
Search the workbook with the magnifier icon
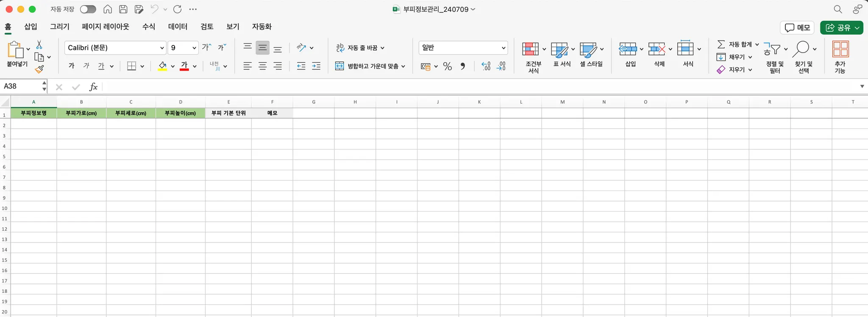click(837, 9)
